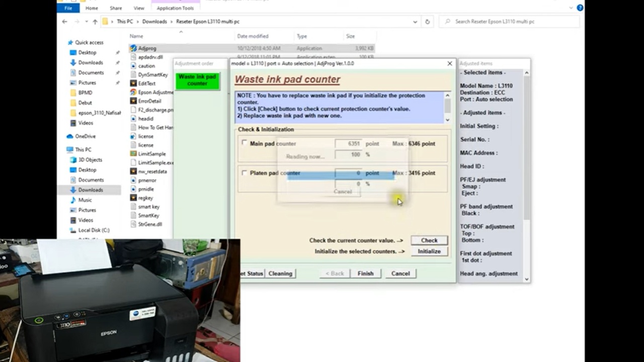Screen dimensions: 644x362
Task: Click the Initialize button
Action: pyautogui.click(x=429, y=251)
